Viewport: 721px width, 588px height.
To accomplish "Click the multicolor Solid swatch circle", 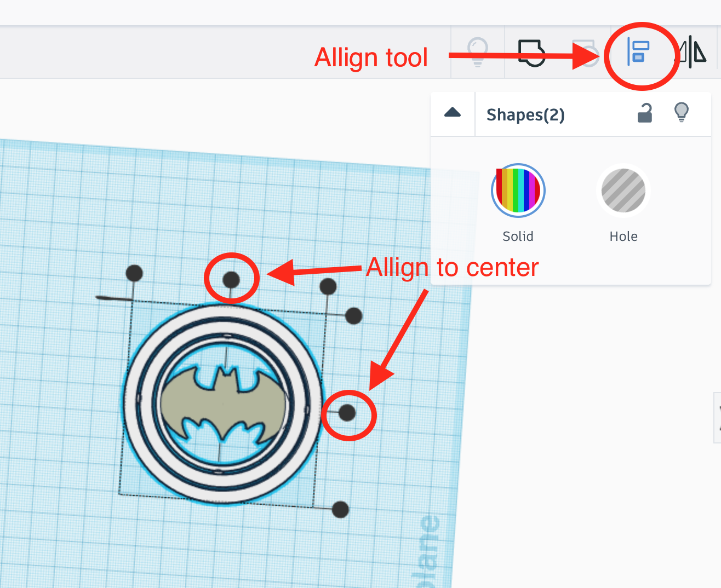I will (x=518, y=190).
